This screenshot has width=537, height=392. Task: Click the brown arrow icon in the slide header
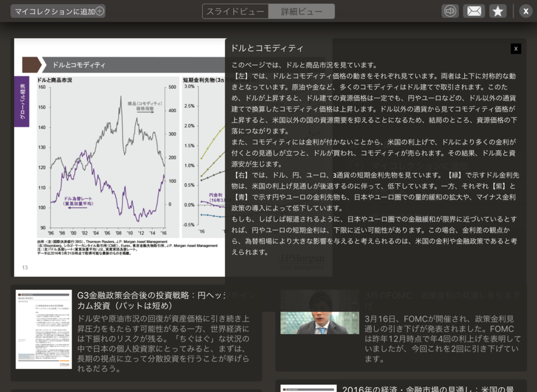pos(31,65)
